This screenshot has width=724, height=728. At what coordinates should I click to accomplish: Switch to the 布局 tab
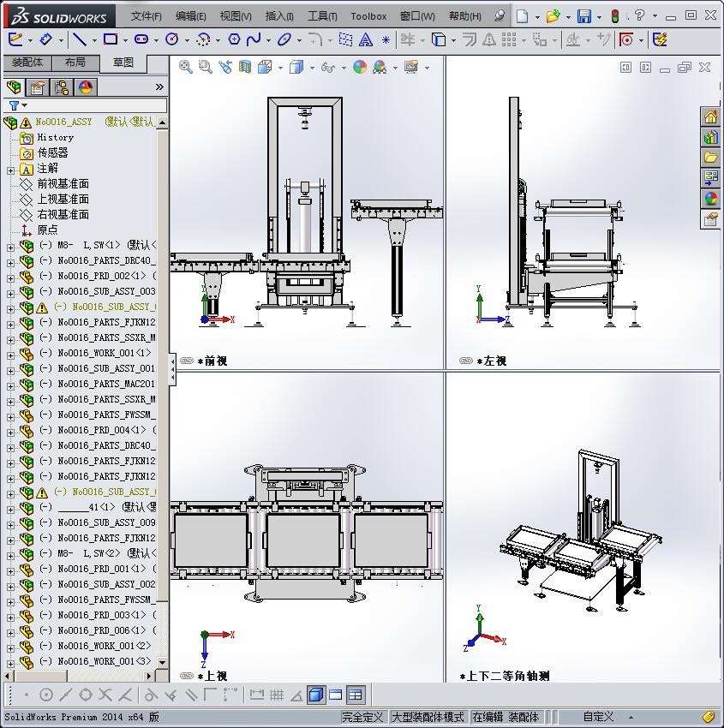[x=75, y=63]
